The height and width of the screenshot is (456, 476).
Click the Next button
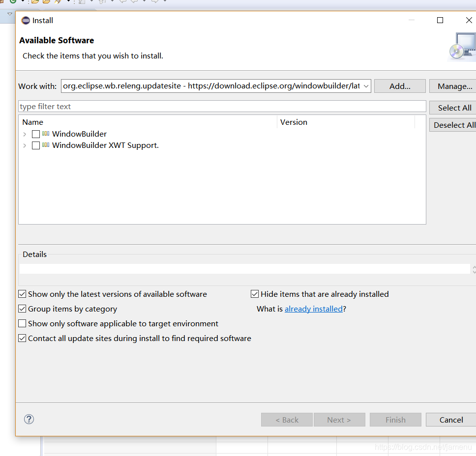coord(339,420)
